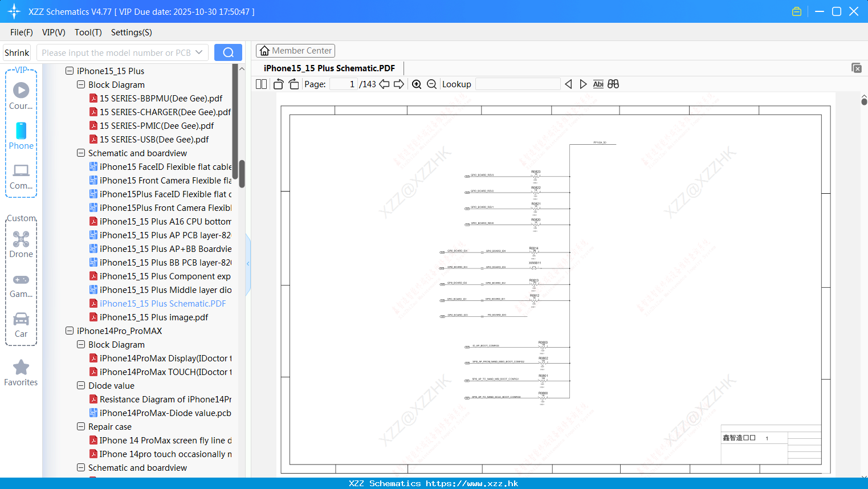Collapse the iPhone15_15 Plus tree node
The image size is (868, 489).
(x=70, y=71)
